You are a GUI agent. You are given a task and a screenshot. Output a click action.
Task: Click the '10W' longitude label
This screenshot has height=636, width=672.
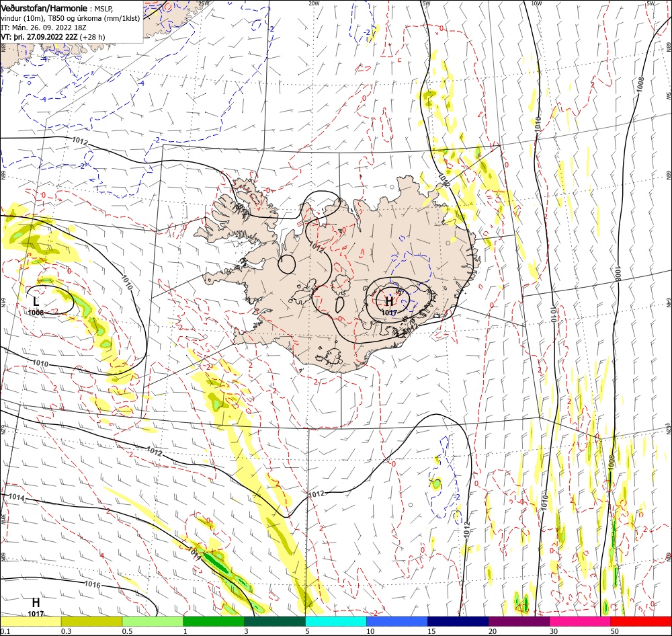click(x=536, y=3)
